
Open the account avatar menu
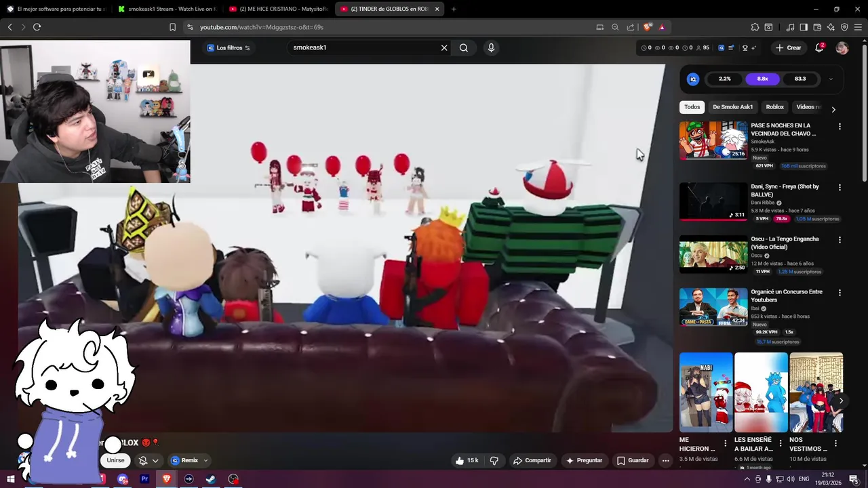click(842, 48)
